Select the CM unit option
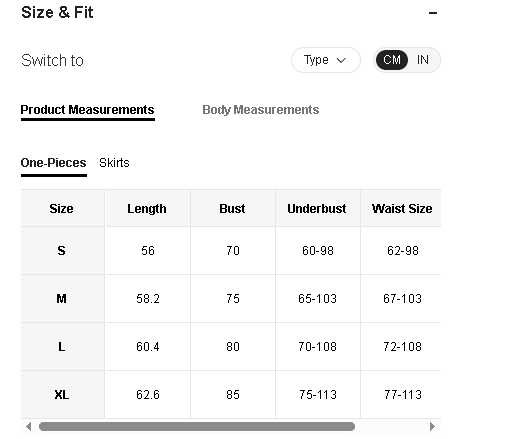 coord(392,60)
